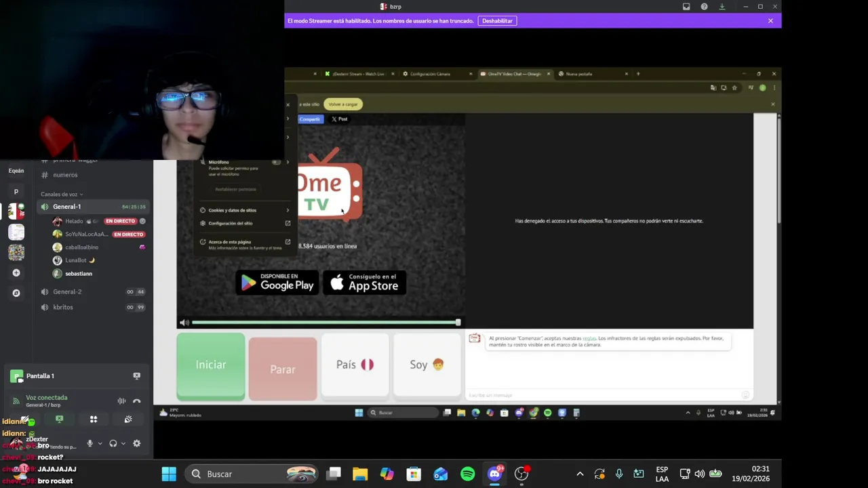Select user caballoalbino in voice list
Viewport: 868px width, 488px height.
pyautogui.click(x=81, y=247)
